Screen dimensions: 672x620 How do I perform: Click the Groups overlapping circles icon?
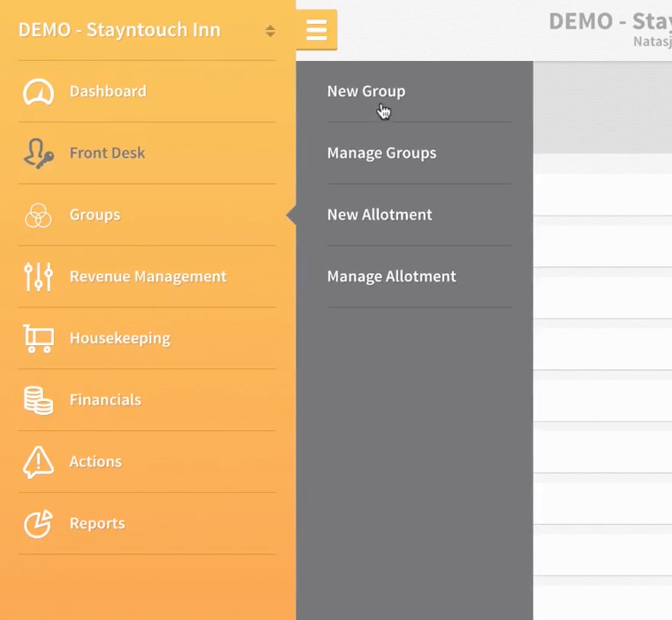click(x=39, y=215)
